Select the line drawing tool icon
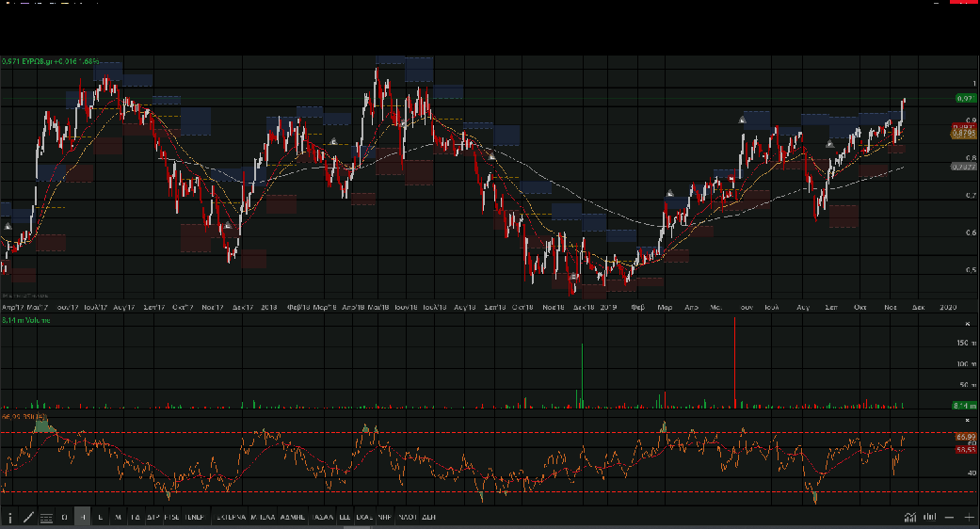The height and width of the screenshot is (529, 980). [28, 517]
